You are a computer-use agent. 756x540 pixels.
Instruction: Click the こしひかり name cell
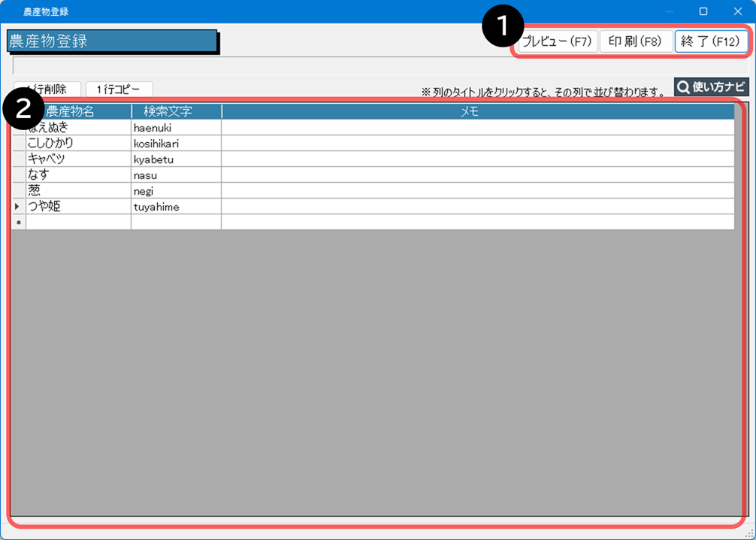tap(78, 144)
